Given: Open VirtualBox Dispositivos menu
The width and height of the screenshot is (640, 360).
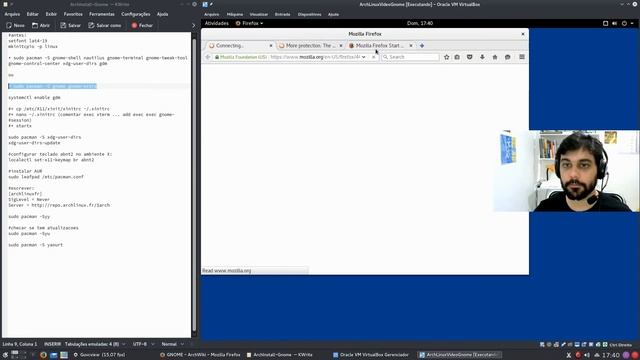Looking at the screenshot, I should click(x=309, y=14).
